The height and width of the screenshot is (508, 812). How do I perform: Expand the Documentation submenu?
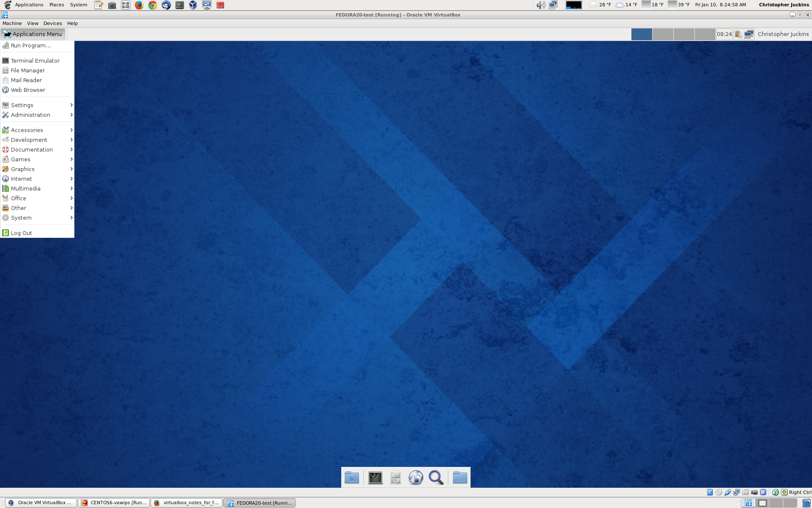tap(37, 149)
